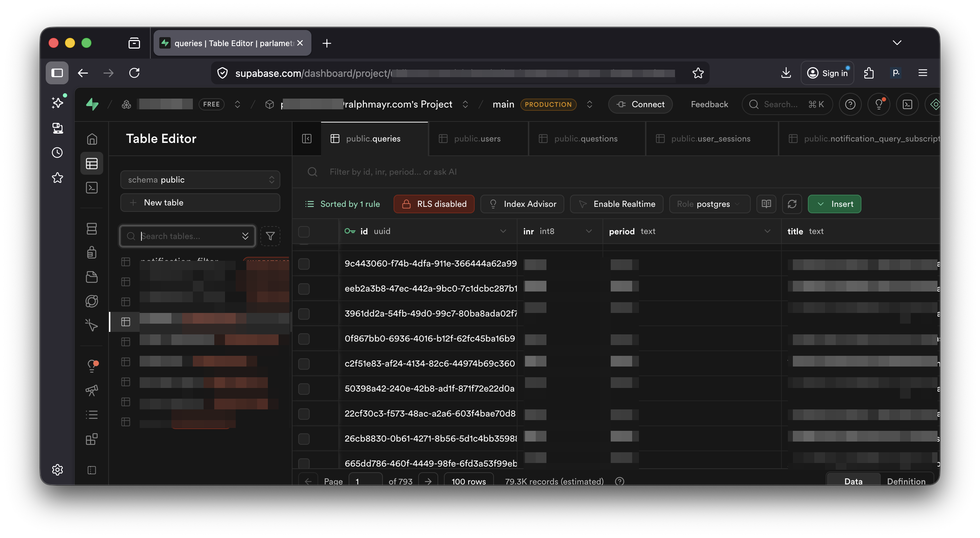Check the row starting with c2f51e83
This screenshot has width=980, height=538.
tap(304, 364)
